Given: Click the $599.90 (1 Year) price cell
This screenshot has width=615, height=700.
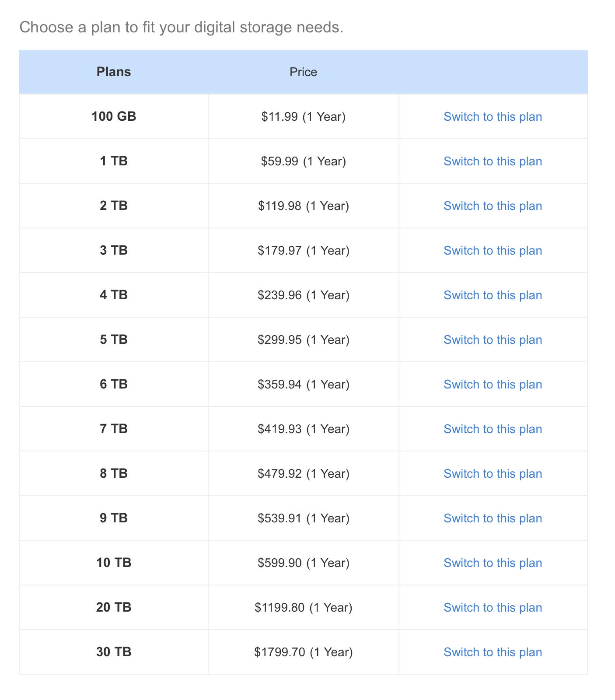Looking at the screenshot, I should coord(304,563).
